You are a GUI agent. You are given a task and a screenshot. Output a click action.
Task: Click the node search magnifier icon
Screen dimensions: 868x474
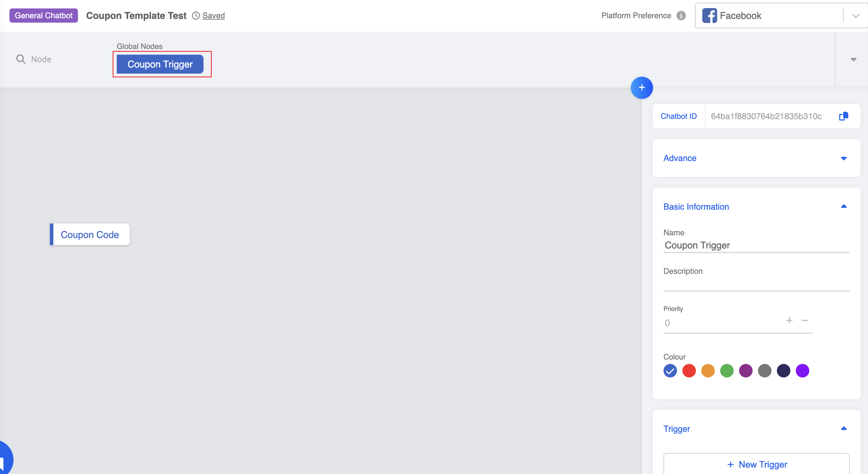tap(21, 59)
